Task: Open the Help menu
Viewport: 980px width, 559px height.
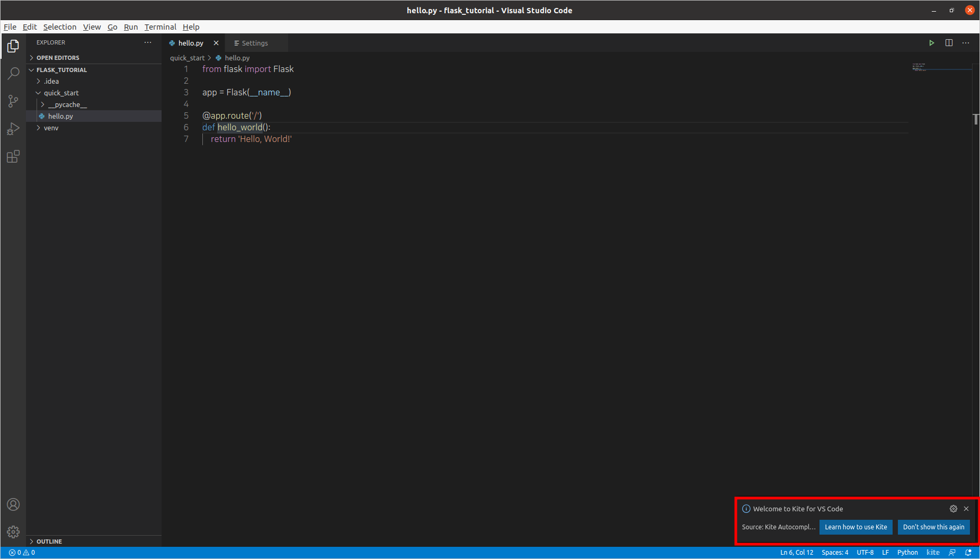Action: pos(191,27)
